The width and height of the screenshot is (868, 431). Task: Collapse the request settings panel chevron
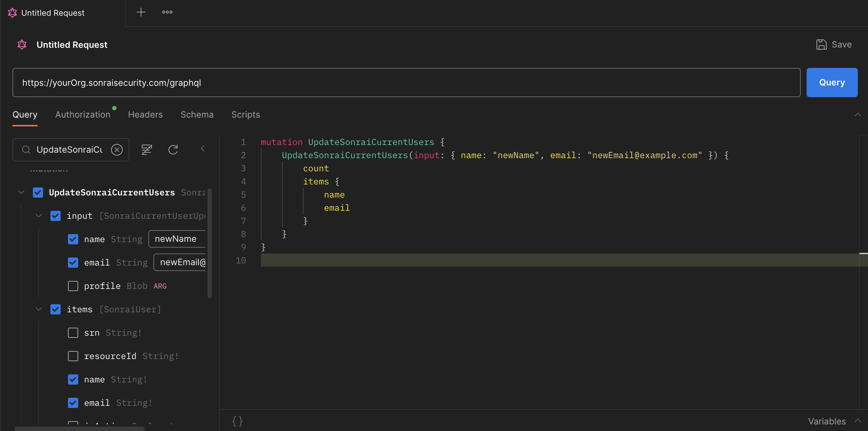point(857,115)
